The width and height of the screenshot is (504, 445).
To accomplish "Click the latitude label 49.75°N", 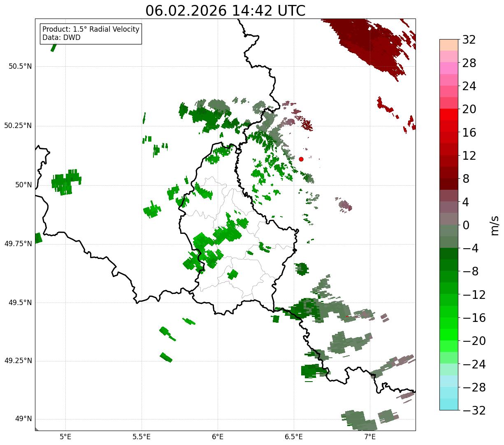I will [x=18, y=244].
